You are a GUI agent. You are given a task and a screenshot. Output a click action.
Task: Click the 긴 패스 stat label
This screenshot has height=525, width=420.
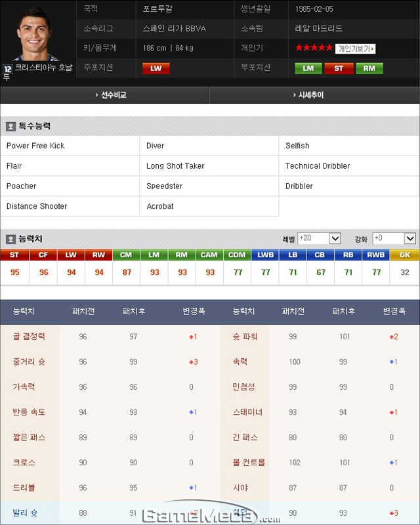(245, 437)
